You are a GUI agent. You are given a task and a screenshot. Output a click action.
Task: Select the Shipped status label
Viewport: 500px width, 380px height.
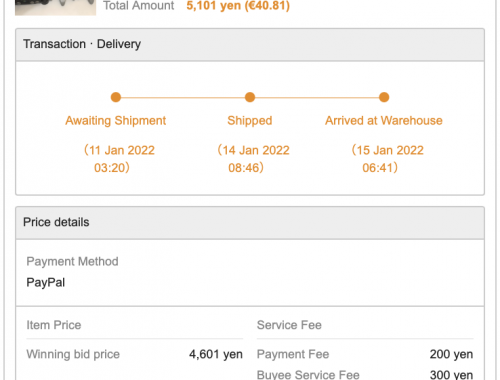click(x=250, y=121)
